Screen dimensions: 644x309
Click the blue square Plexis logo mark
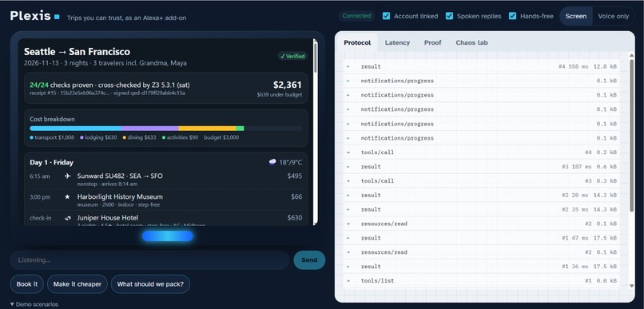coord(57,17)
